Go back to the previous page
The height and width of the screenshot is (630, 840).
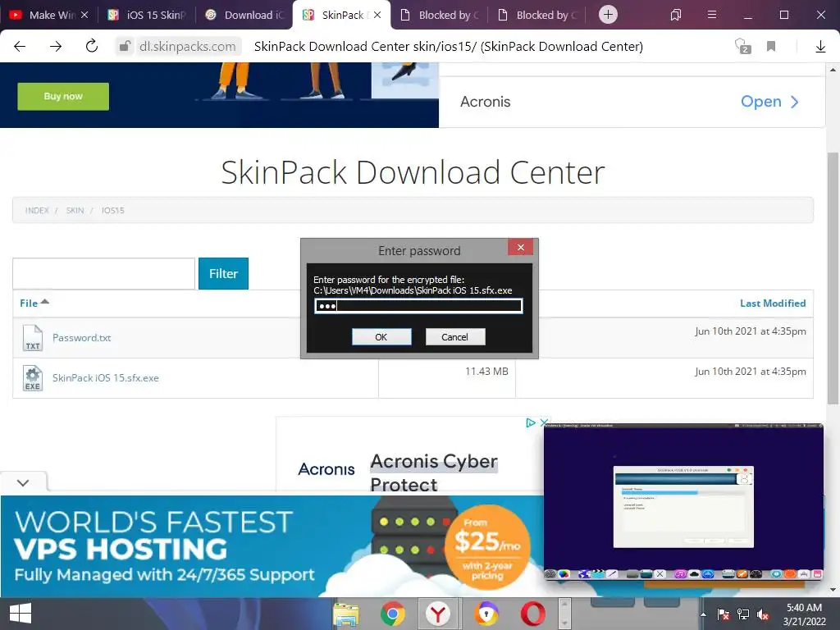pyautogui.click(x=20, y=47)
